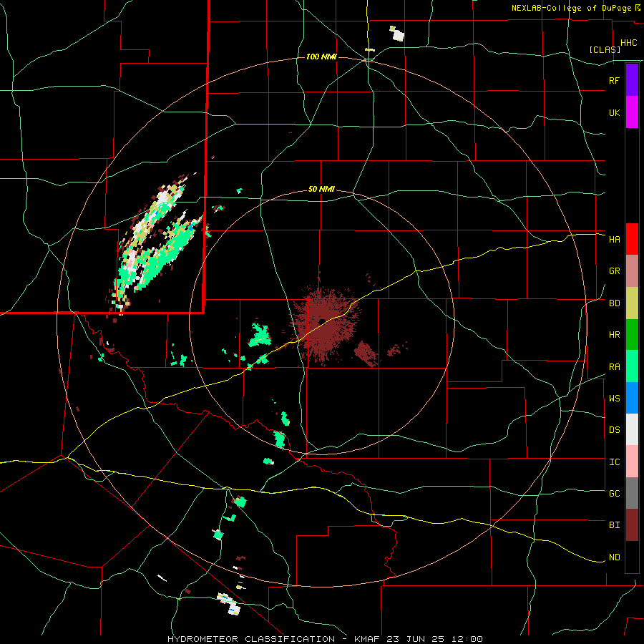Click the 'KMAF' radar site identifier
644x644 pixels.
point(369,639)
